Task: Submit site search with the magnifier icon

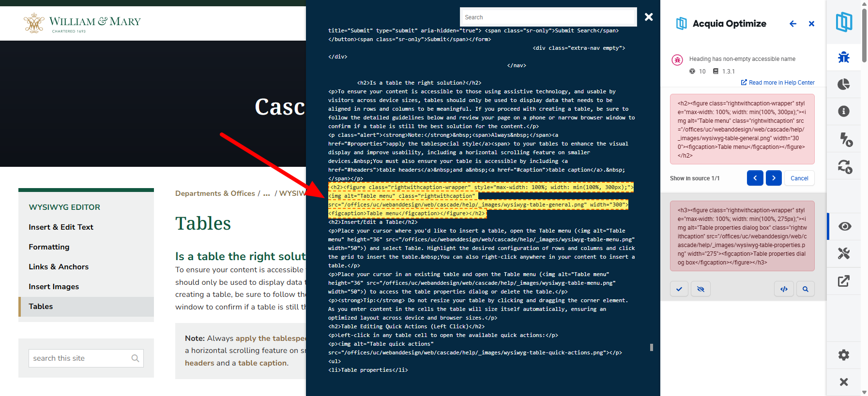Action: click(136, 358)
